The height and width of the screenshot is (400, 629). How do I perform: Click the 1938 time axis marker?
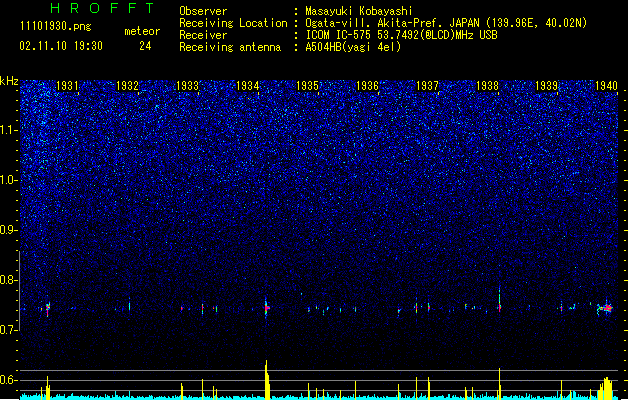487,85
